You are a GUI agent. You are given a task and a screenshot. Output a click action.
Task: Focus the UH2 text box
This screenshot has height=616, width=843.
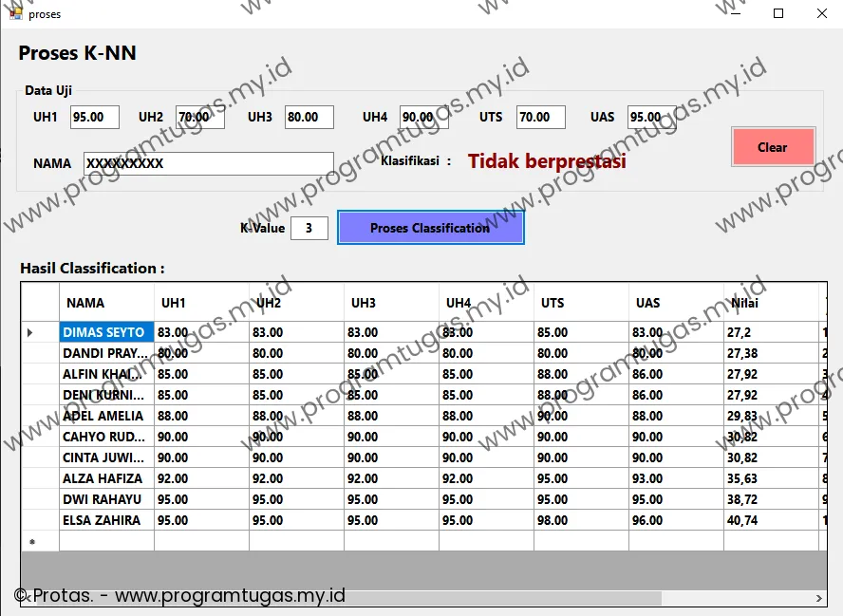200,117
